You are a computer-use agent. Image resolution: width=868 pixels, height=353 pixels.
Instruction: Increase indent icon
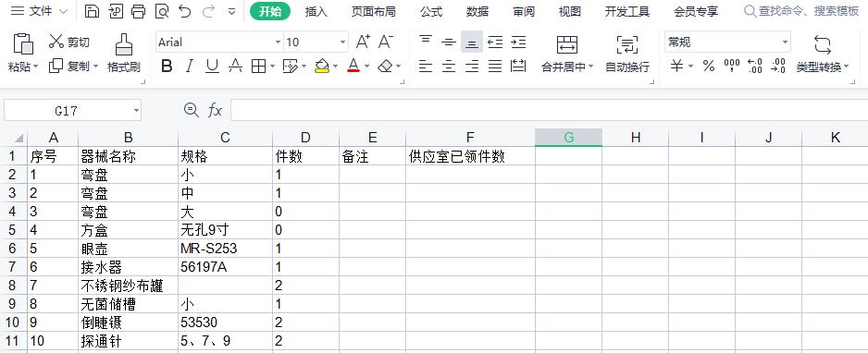(518, 42)
